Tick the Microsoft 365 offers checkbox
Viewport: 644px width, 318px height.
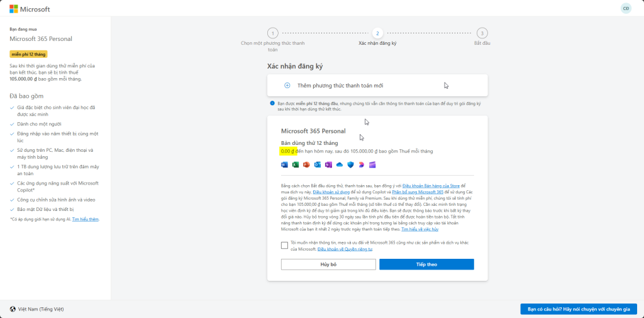pos(284,246)
